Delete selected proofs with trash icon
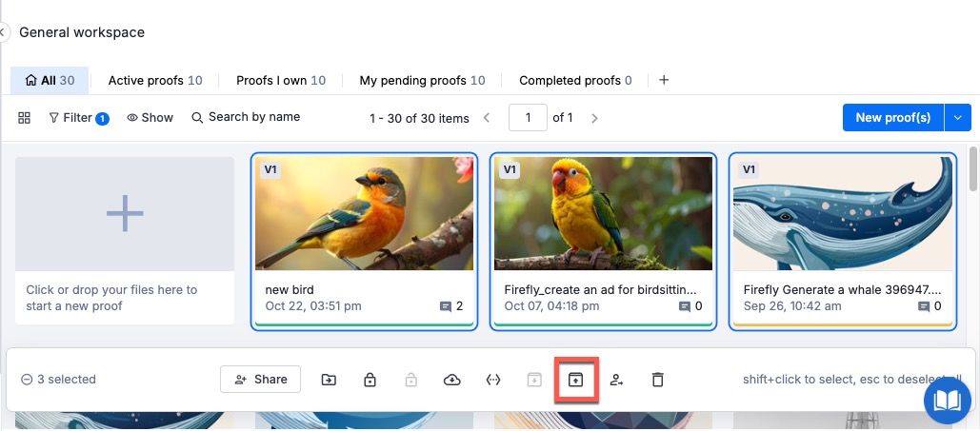The width and height of the screenshot is (980, 431). tap(657, 380)
